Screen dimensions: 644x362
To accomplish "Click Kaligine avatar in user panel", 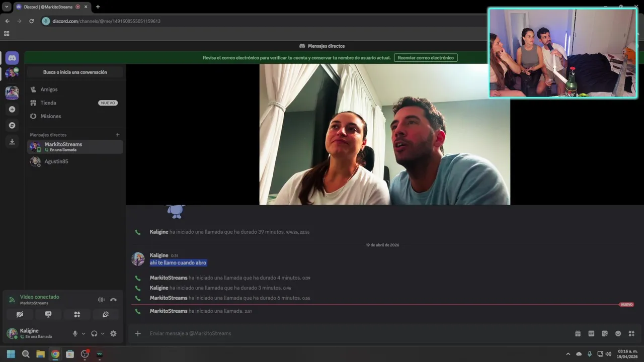I will tap(12, 333).
